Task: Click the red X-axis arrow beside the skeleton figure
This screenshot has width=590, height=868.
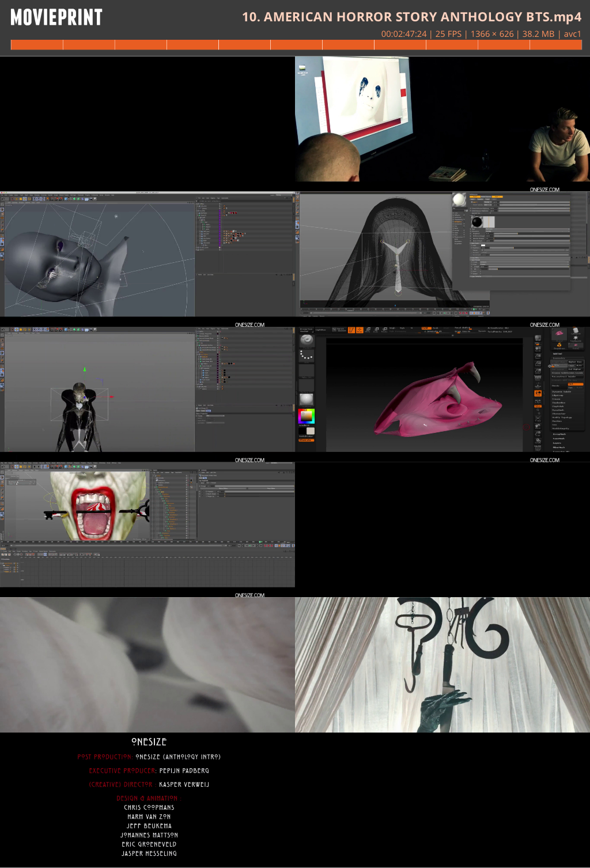Action: [x=111, y=397]
